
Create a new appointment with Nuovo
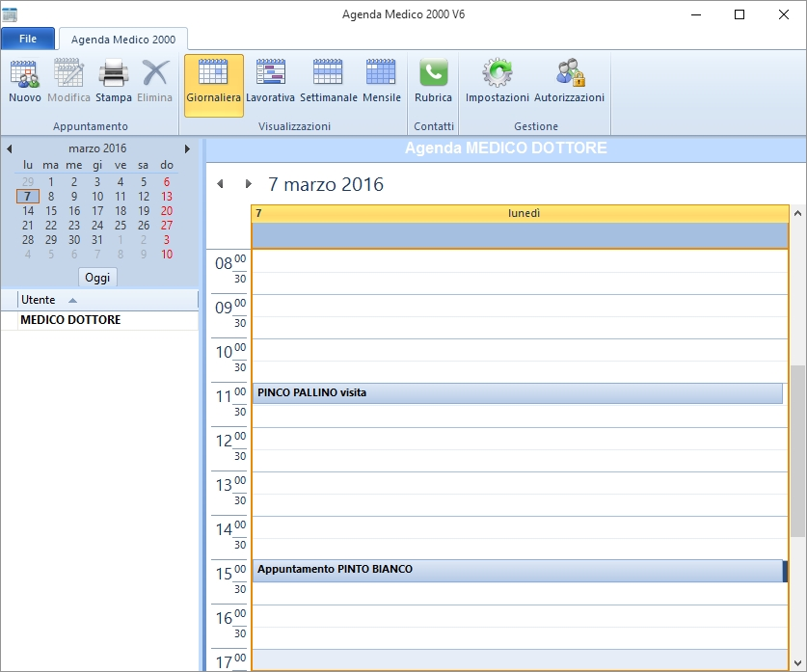coord(25,81)
